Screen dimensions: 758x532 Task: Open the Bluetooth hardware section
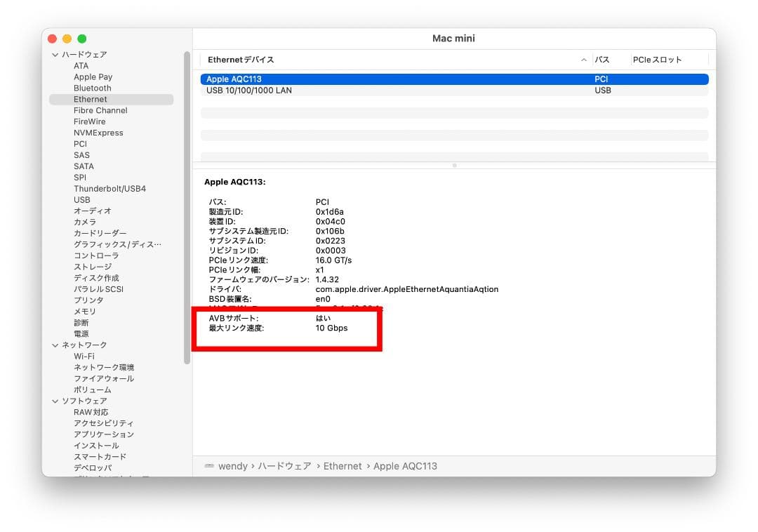92,88
